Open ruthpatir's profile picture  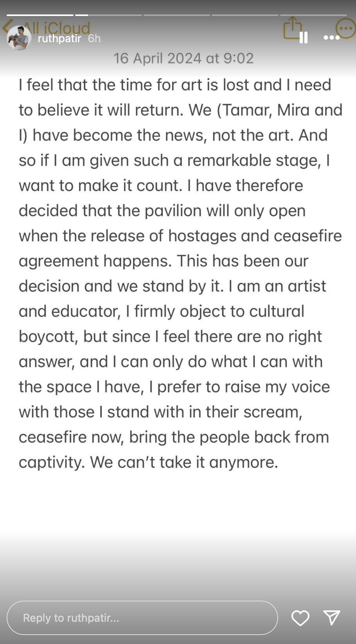19,38
